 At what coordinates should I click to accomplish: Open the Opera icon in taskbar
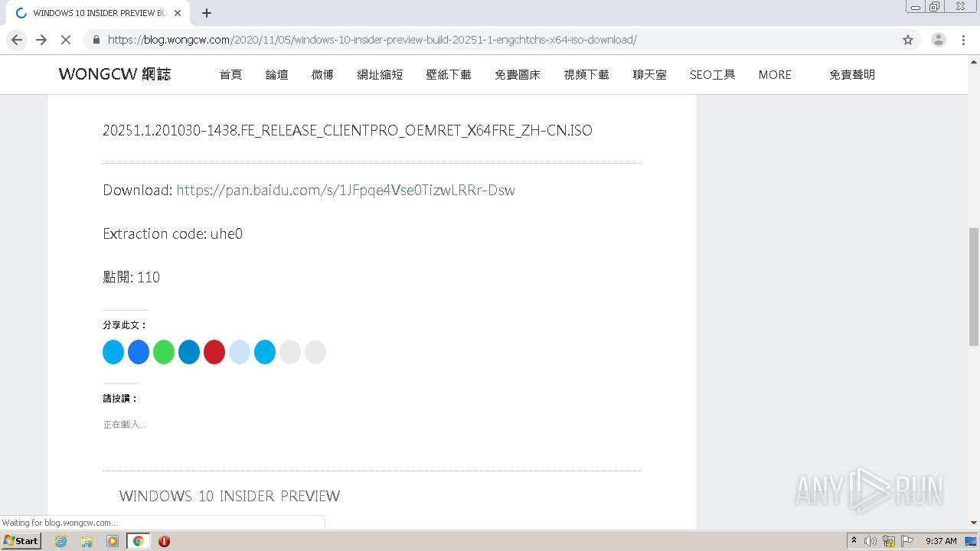coord(164,541)
